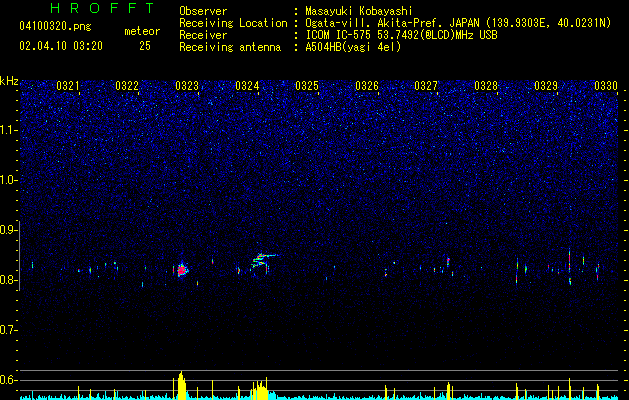Select the Ogata-vill. Akita-Pref. JAPAN location text
The image size is (629, 400).
(458, 23)
